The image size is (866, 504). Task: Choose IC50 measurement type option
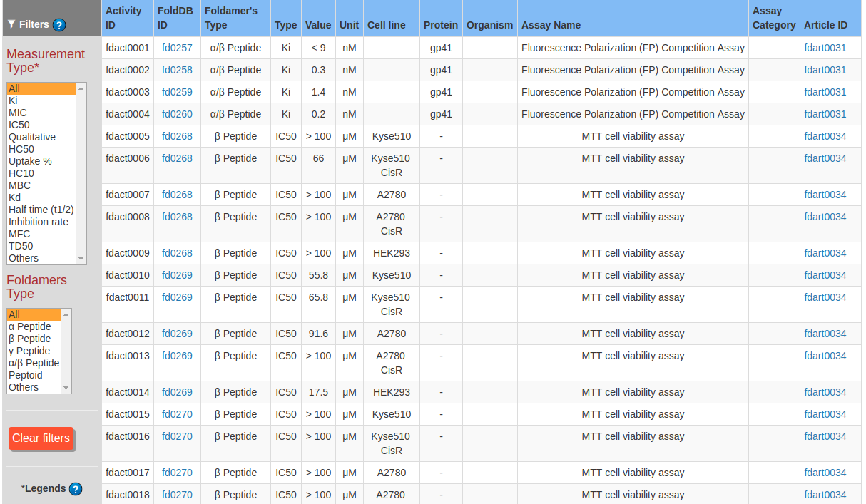[19, 125]
